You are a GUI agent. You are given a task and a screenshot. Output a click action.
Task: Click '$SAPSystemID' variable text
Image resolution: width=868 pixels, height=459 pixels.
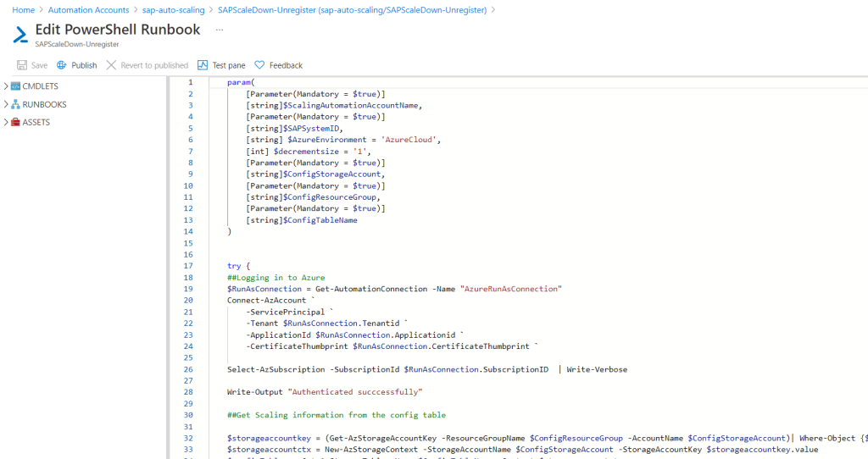click(x=310, y=128)
